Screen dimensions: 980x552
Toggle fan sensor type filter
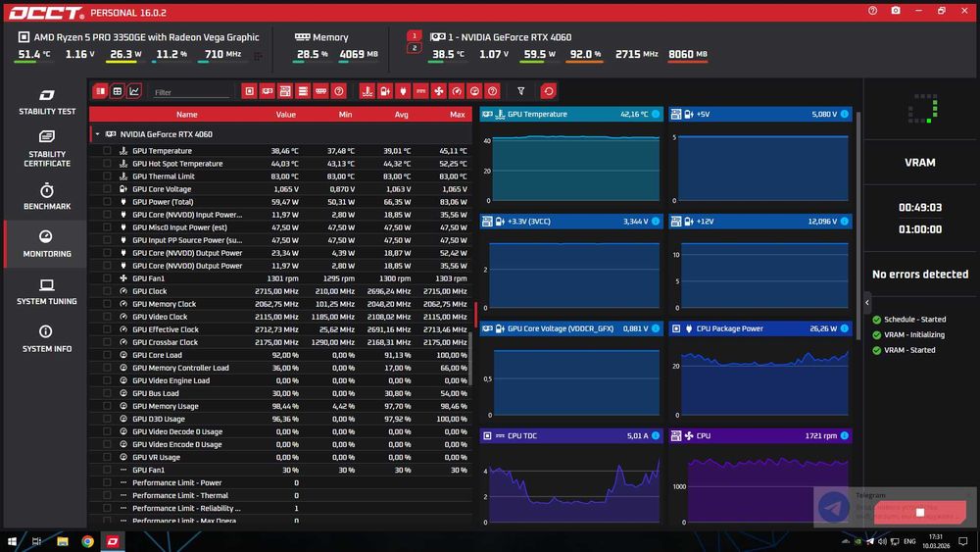pos(439,91)
